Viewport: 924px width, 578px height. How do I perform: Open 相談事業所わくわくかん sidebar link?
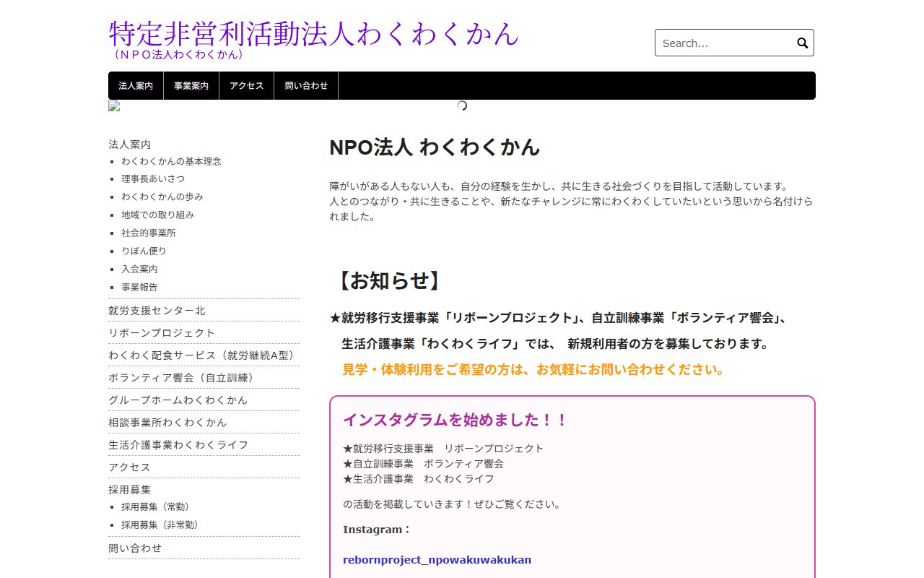click(167, 422)
